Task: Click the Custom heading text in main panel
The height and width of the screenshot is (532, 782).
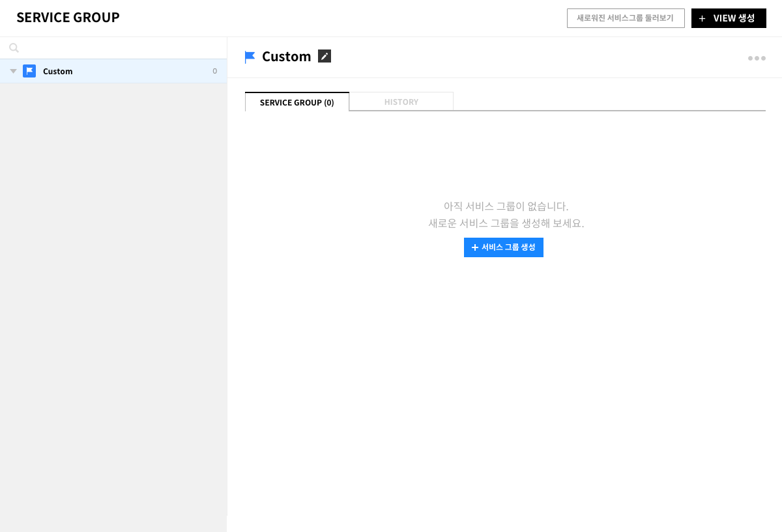Action: tap(286, 57)
